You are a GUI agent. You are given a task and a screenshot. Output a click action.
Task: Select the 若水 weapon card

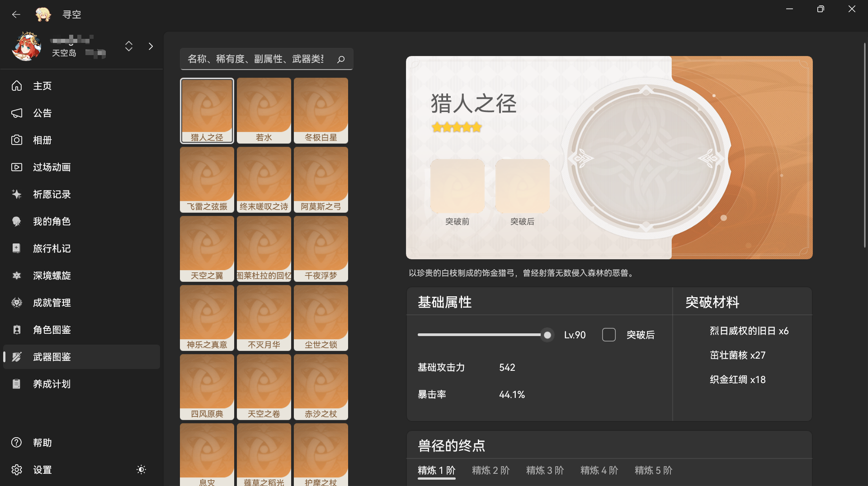pyautogui.click(x=264, y=111)
